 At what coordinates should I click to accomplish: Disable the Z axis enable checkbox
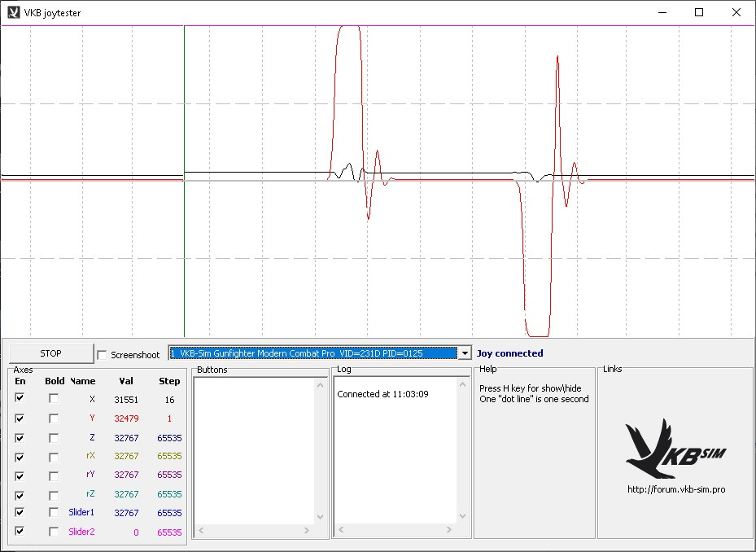(x=20, y=437)
